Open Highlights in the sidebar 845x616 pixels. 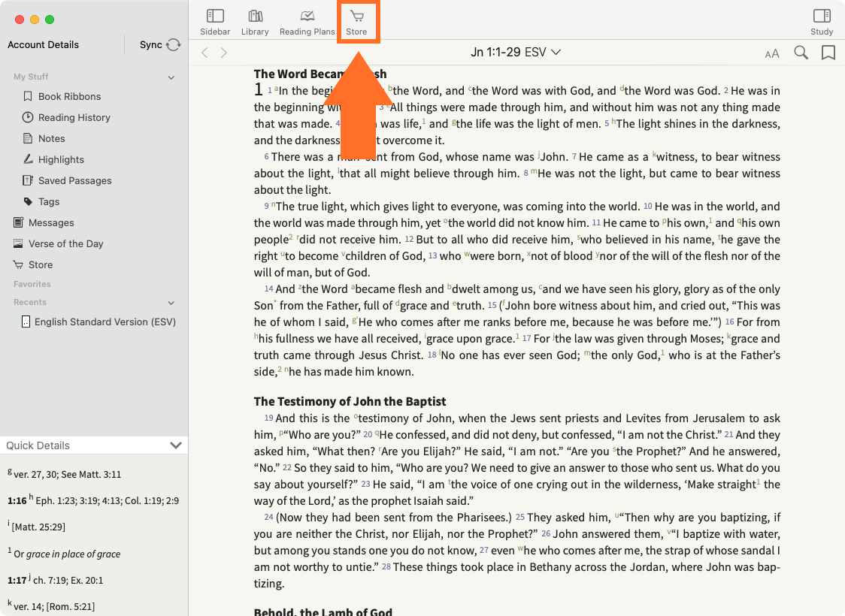click(61, 159)
